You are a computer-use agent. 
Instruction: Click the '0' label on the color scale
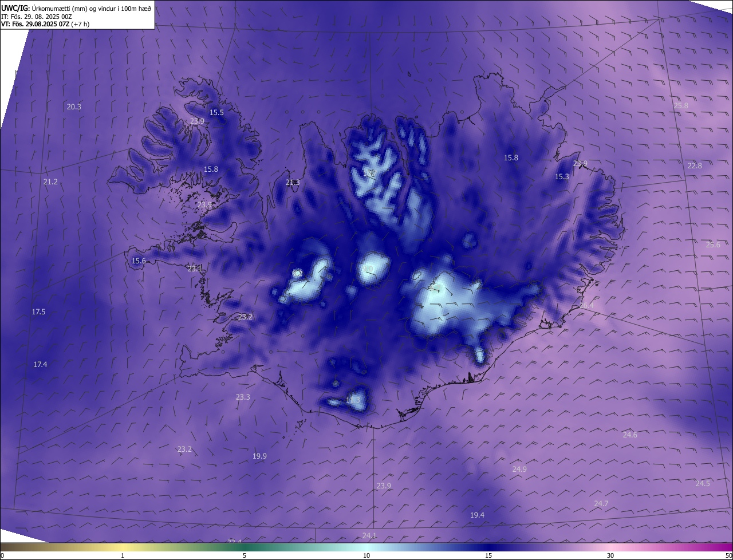tap(2, 555)
